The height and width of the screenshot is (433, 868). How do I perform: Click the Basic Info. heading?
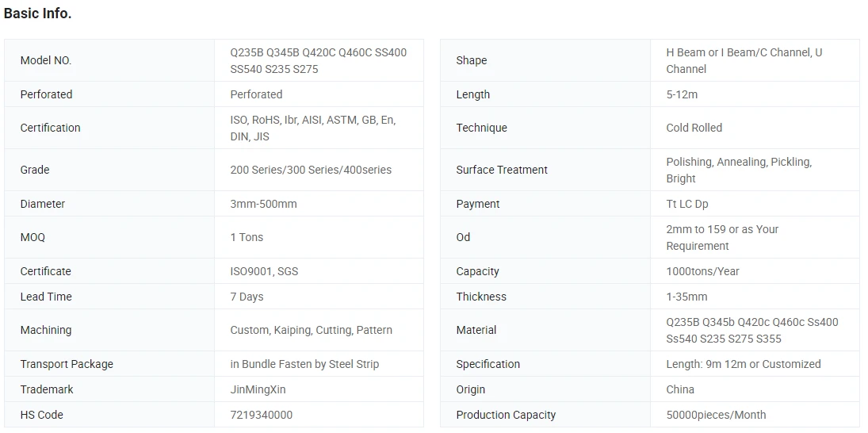coord(37,13)
